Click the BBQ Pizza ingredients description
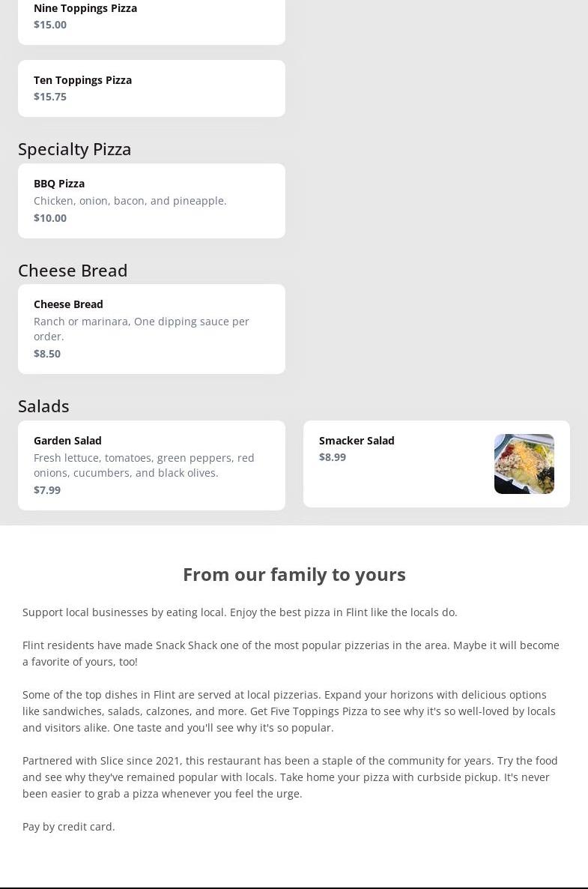Screen dimensions: 588x889 [x=130, y=201]
